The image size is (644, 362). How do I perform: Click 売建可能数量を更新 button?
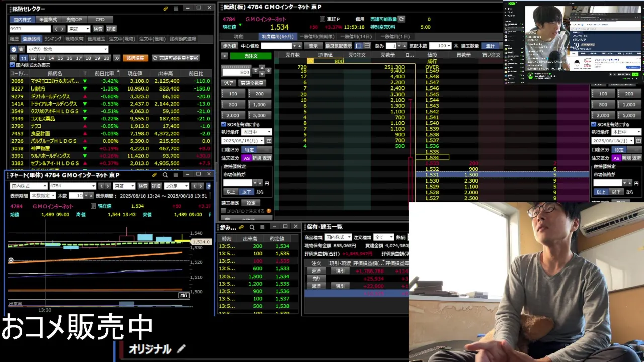tap(176, 58)
